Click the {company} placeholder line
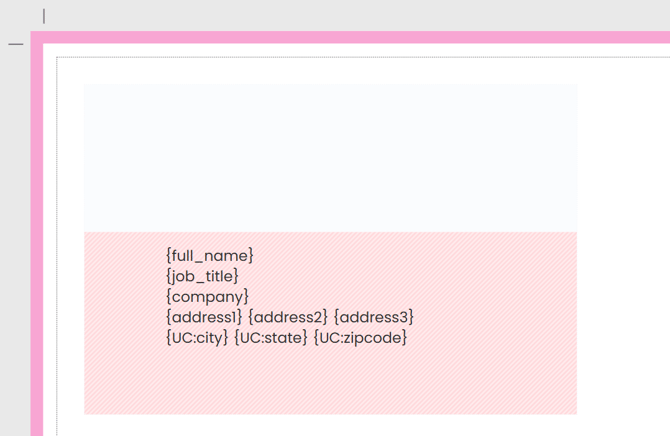This screenshot has width=670, height=436. click(207, 297)
